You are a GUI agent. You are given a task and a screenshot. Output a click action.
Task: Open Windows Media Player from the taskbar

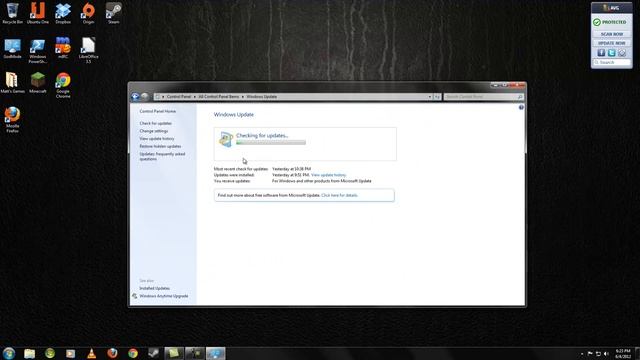coord(71,353)
